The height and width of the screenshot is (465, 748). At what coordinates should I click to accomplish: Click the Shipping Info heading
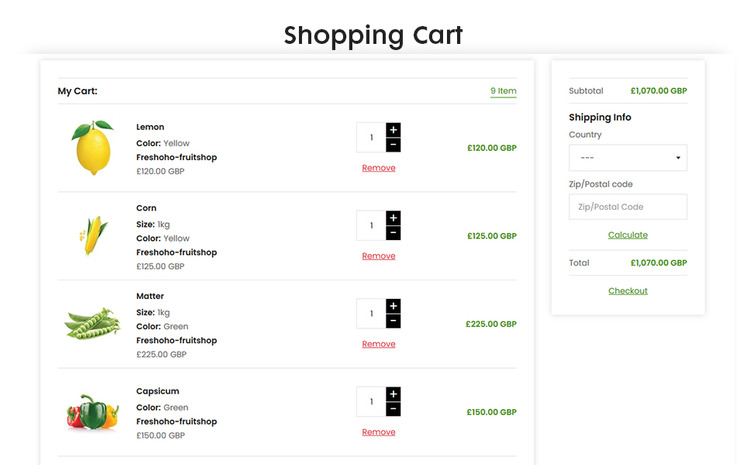point(600,117)
